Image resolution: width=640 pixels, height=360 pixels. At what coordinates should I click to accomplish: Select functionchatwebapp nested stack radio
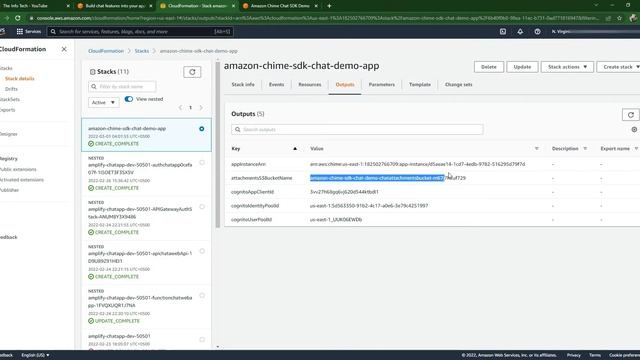202,296
